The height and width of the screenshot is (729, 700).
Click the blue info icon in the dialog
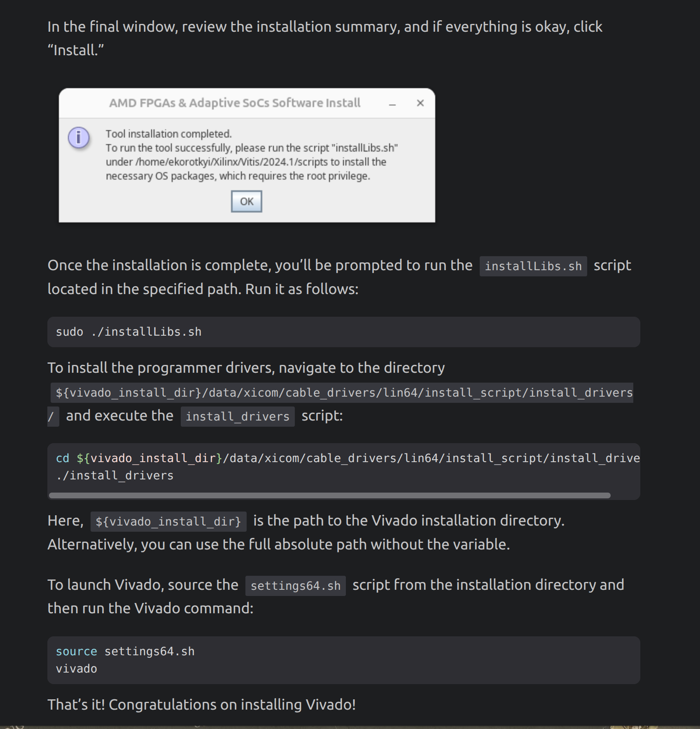pyautogui.click(x=78, y=138)
